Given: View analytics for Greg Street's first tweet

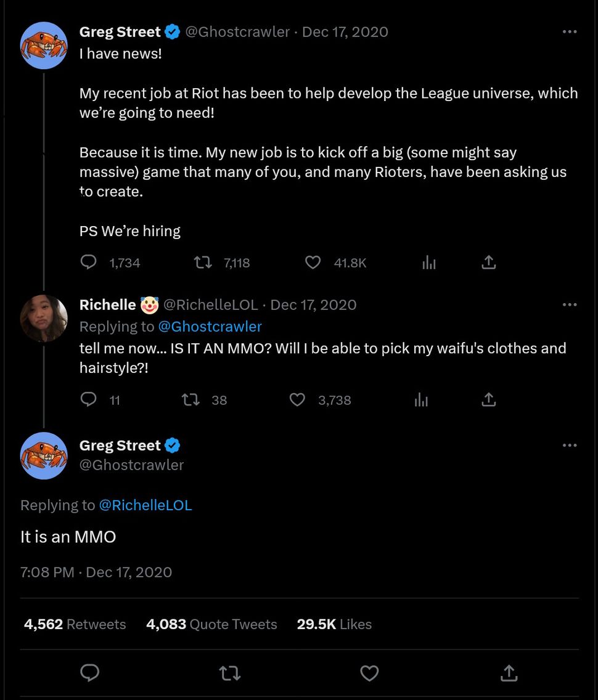Looking at the screenshot, I should click(429, 262).
